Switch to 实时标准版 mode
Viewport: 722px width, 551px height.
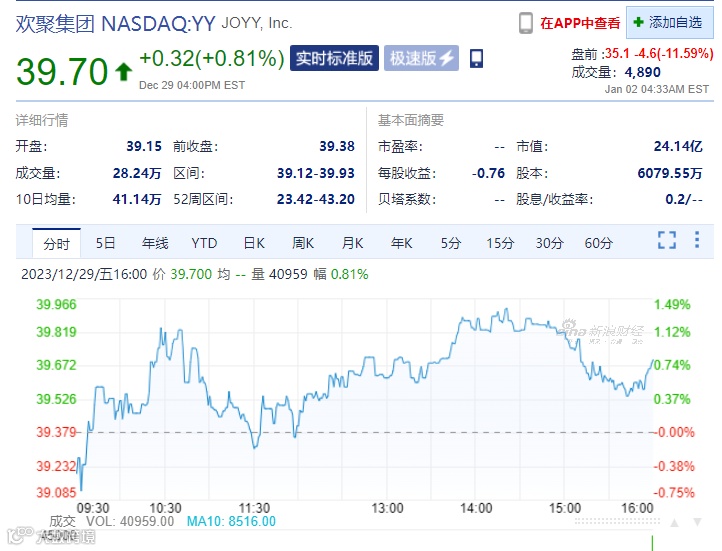pyautogui.click(x=334, y=58)
